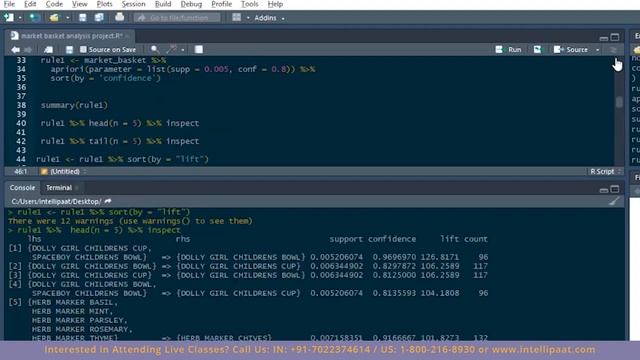The width and height of the screenshot is (640, 360).
Task: Click the lift value 126.8171 in console
Action: pos(440,257)
